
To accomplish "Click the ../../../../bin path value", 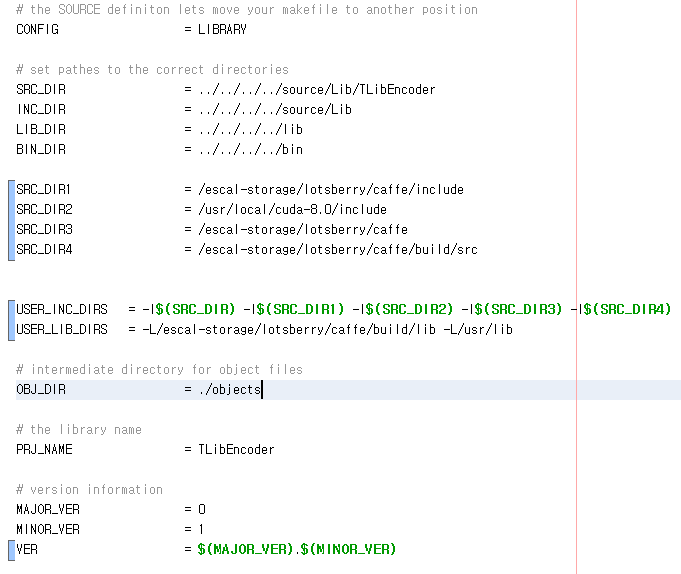I will [x=251, y=149].
